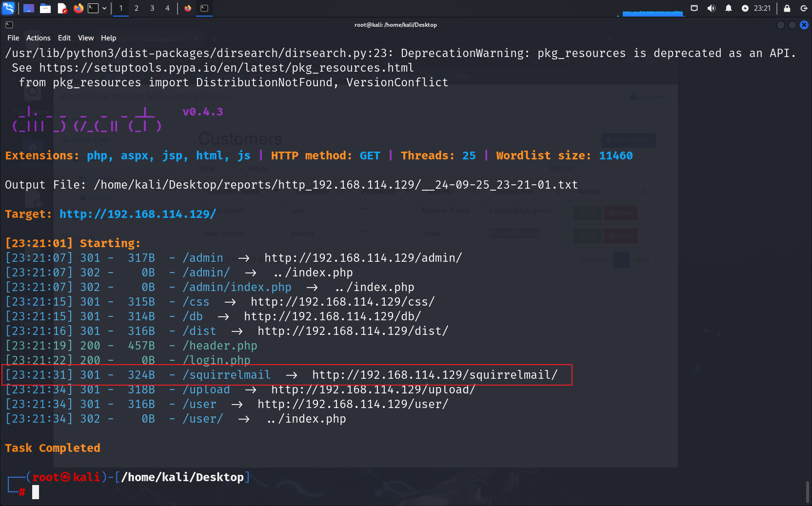Viewport: 812px width, 506px height.
Task: Open terminal emulator from panel launcher
Action: click(x=93, y=8)
